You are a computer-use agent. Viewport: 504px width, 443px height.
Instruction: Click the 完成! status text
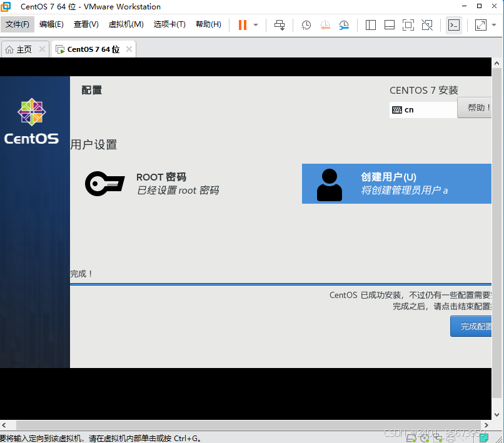pos(82,274)
